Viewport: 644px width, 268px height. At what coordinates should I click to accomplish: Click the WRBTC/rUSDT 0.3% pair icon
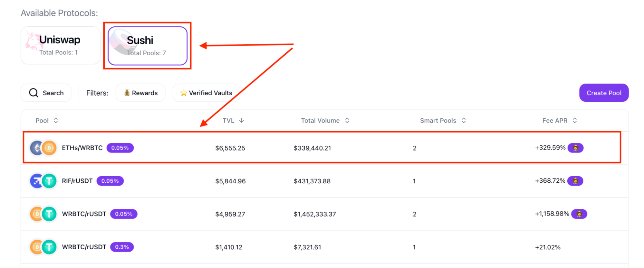tap(43, 247)
